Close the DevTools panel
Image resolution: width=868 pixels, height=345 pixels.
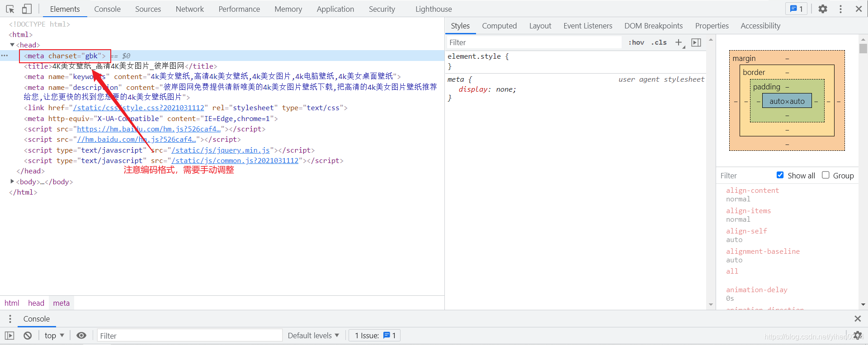click(859, 9)
